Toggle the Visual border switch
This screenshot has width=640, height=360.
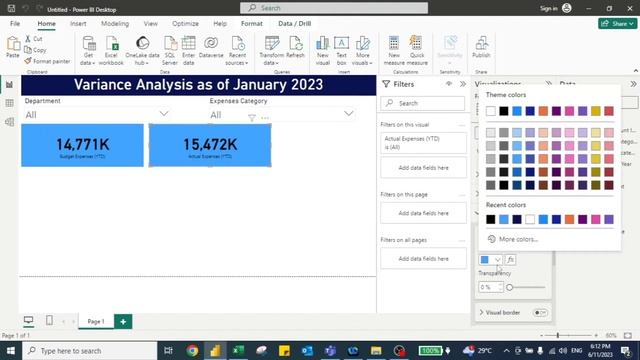pyautogui.click(x=540, y=313)
